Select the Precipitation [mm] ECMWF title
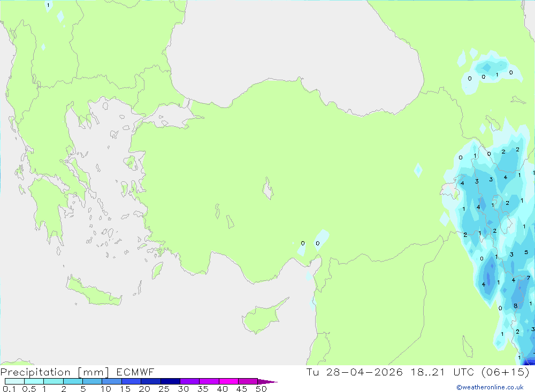The image size is (535, 392). pyautogui.click(x=78, y=372)
